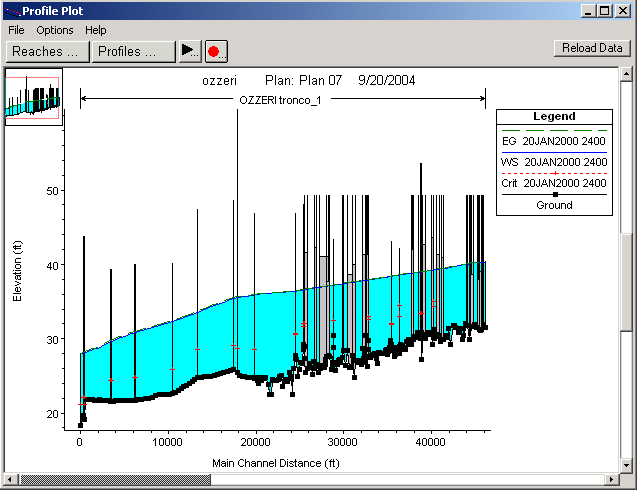Screen dimensions: 637x490
Task: Click the horizontal scrollbar thumb
Action: click(115, 479)
